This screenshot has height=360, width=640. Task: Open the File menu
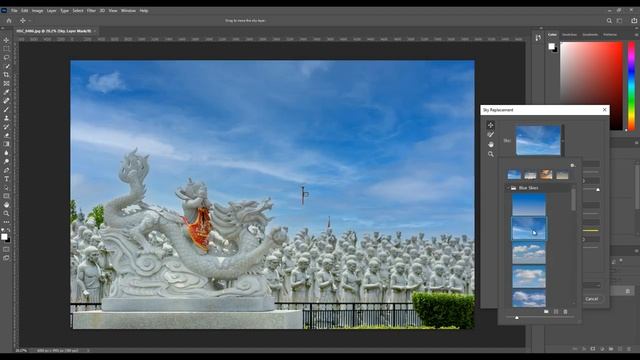(x=14, y=11)
